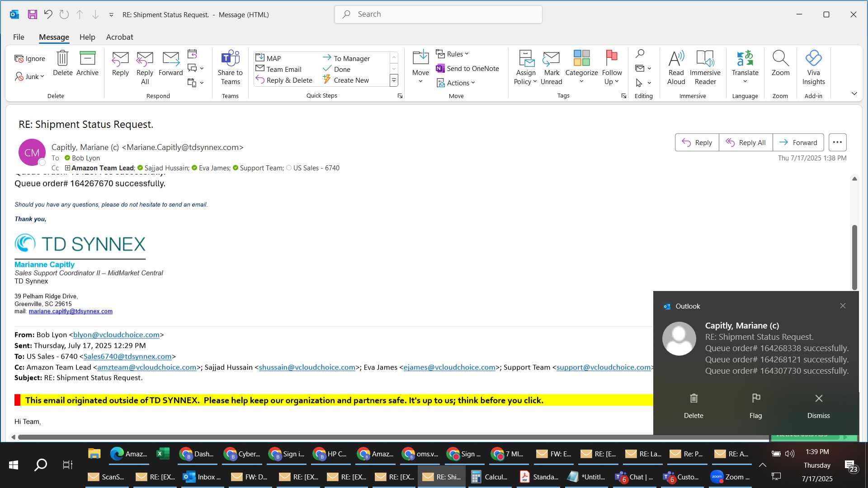Click the Undo arrow icon
Screen dimensions: 868x488
(x=48, y=14)
